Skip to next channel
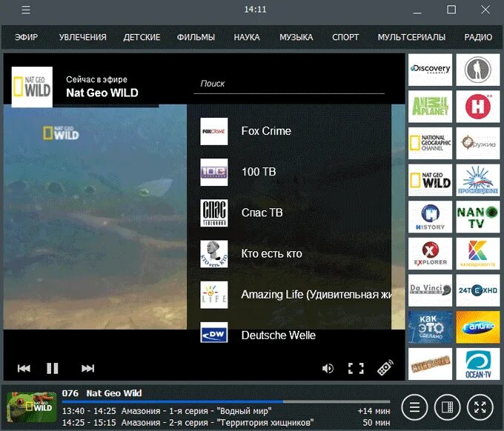The width and height of the screenshot is (504, 431). tap(87, 368)
